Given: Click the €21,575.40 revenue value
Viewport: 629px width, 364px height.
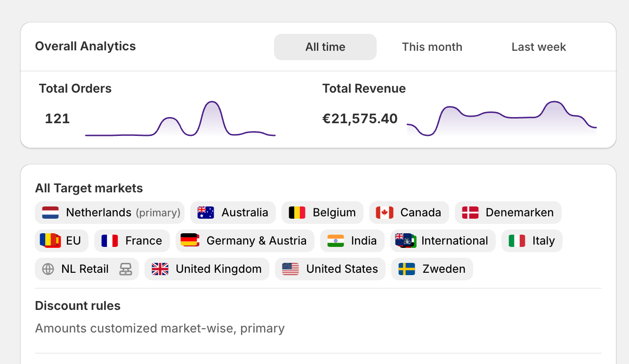Looking at the screenshot, I should (360, 119).
